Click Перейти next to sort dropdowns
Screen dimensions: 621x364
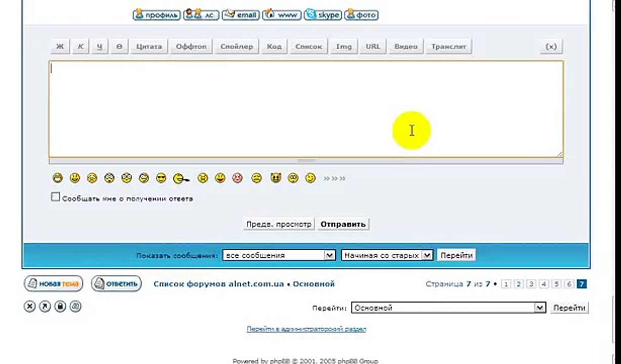(x=456, y=255)
